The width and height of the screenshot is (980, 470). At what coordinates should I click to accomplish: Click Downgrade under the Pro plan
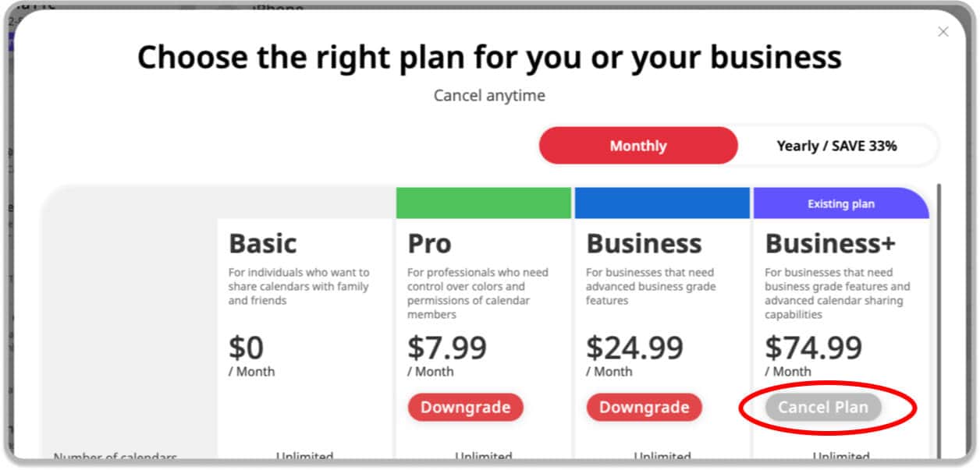pos(465,407)
